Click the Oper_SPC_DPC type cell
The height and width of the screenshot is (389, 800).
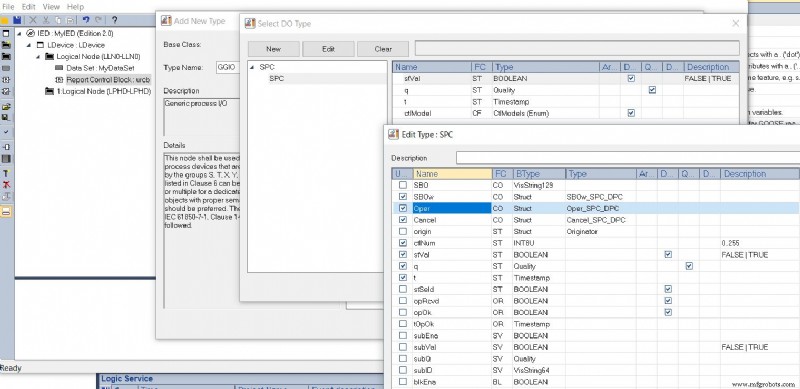click(601, 208)
